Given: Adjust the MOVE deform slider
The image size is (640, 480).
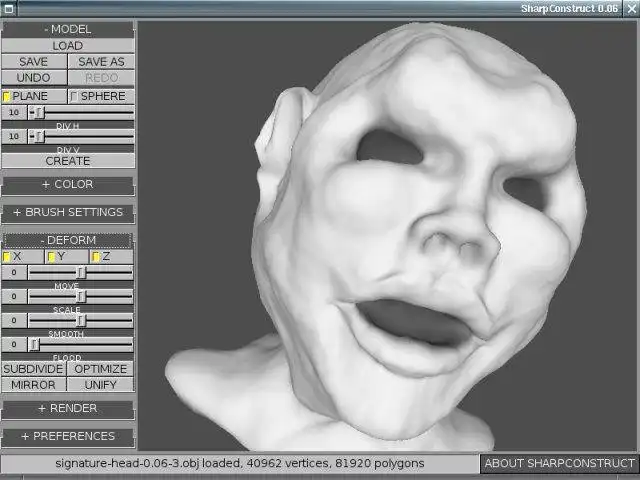Looking at the screenshot, I should click(x=81, y=273).
